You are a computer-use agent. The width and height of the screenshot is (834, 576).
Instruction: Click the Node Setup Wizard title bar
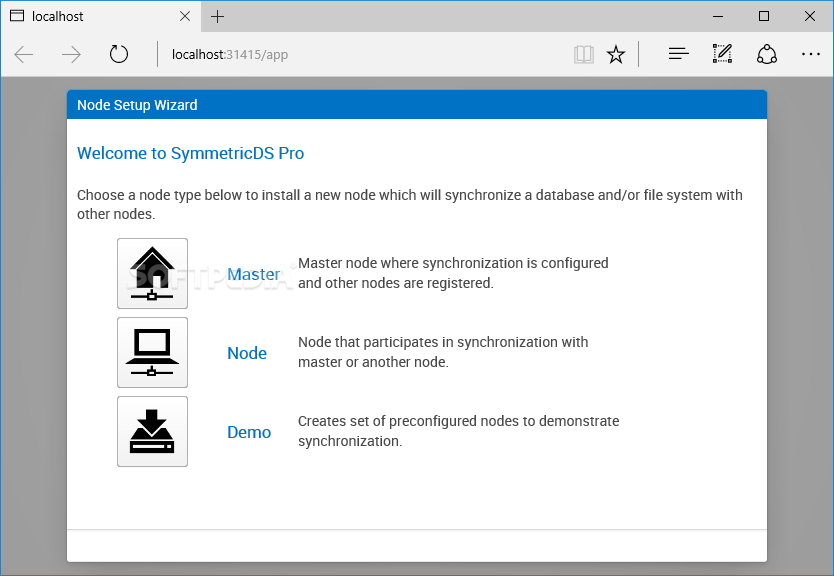417,105
